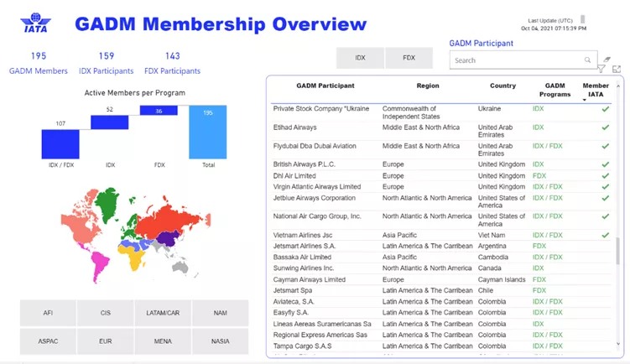Click the IATA logo
This screenshot has height=364, width=630.
coord(36,23)
